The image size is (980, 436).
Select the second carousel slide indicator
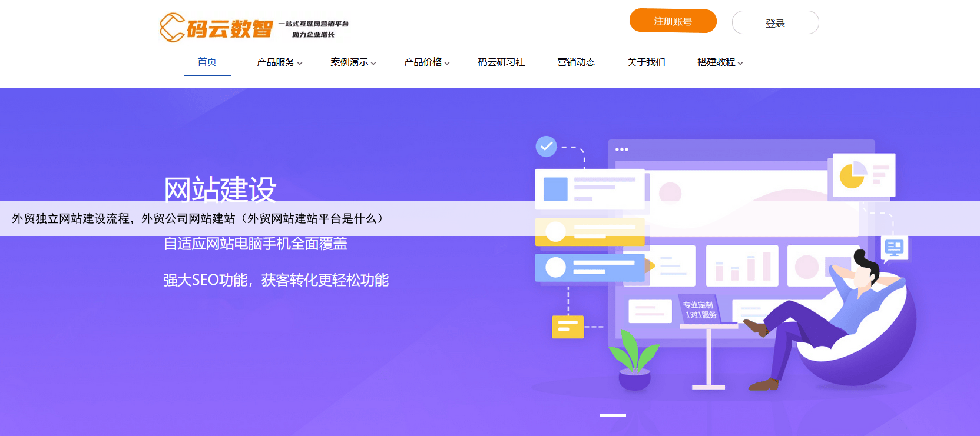pos(418,415)
